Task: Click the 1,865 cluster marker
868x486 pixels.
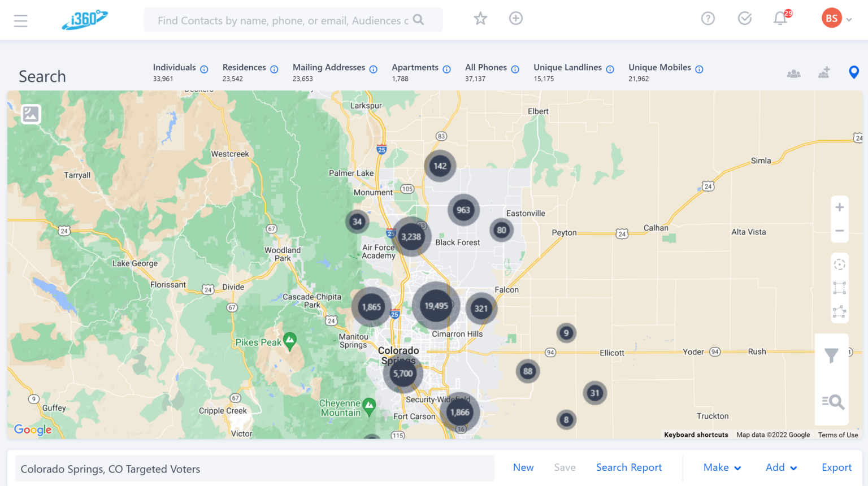Action: 371,307
